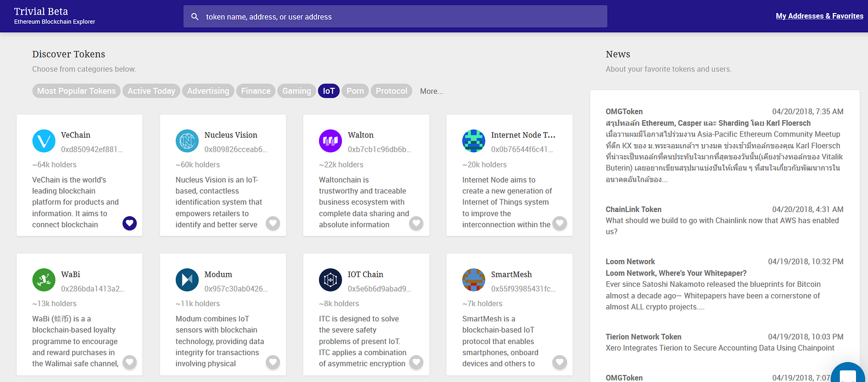Open Loom Network news source name
The width and height of the screenshot is (868, 382).
click(630, 262)
